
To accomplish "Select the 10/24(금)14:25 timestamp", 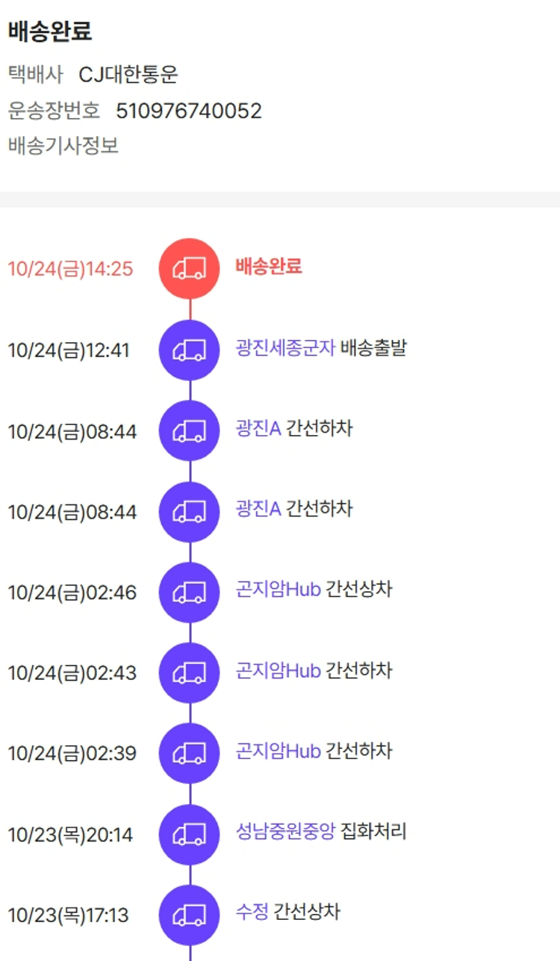I will click(70, 269).
